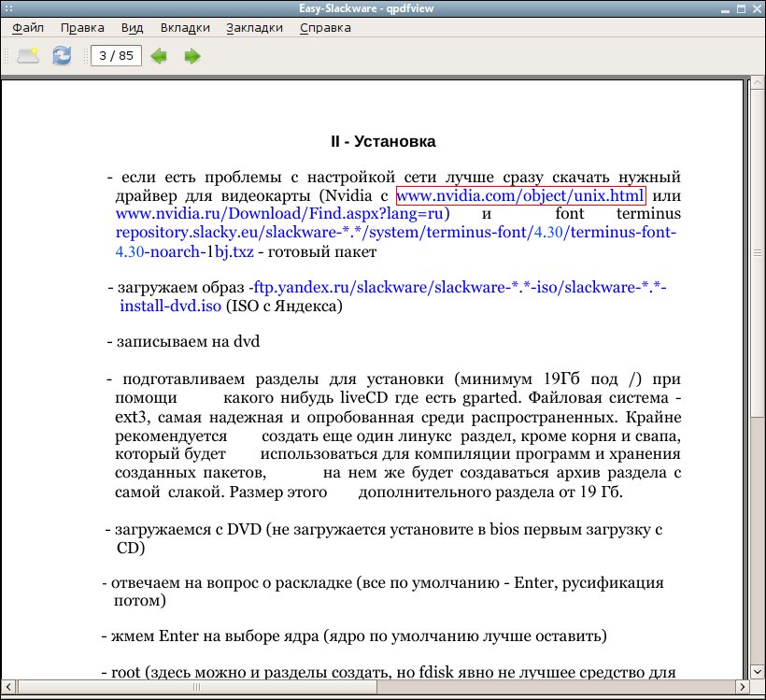The width and height of the screenshot is (766, 700).
Task: Click the 4.30-noarch-1bj.txz link text
Action: point(184,251)
